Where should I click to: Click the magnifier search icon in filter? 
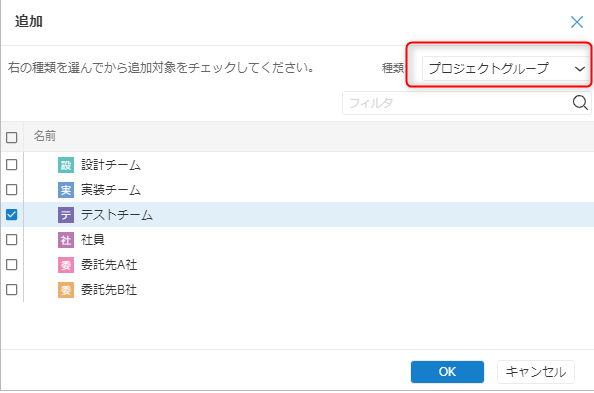(x=580, y=103)
